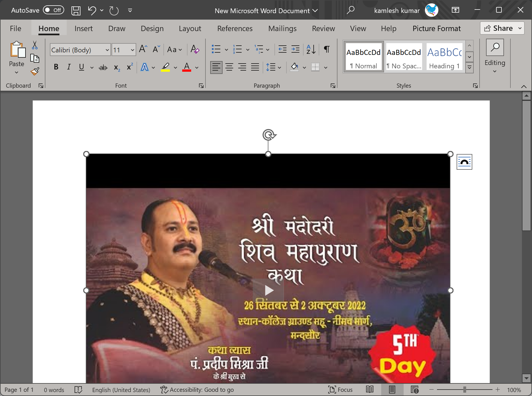Screen dimensions: 532x396
Task: Toggle Strikethrough formatting
Action: tap(103, 67)
